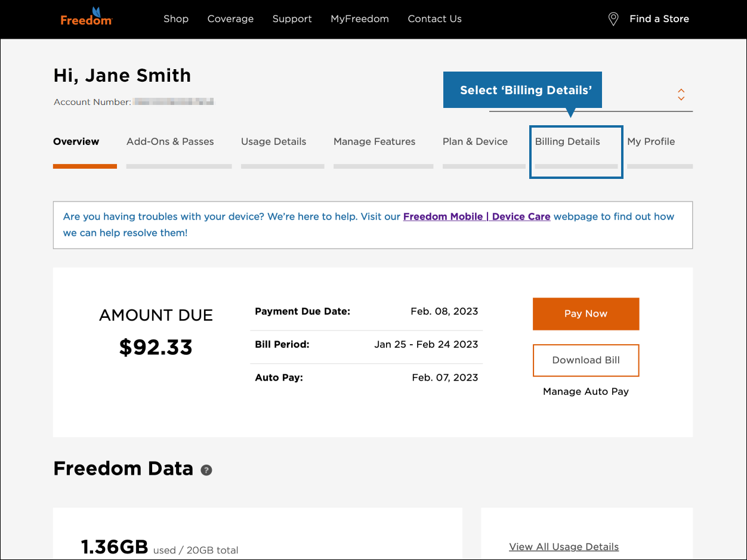Image resolution: width=747 pixels, height=560 pixels.
Task: Click the Freedom logo in the header
Action: [86, 17]
